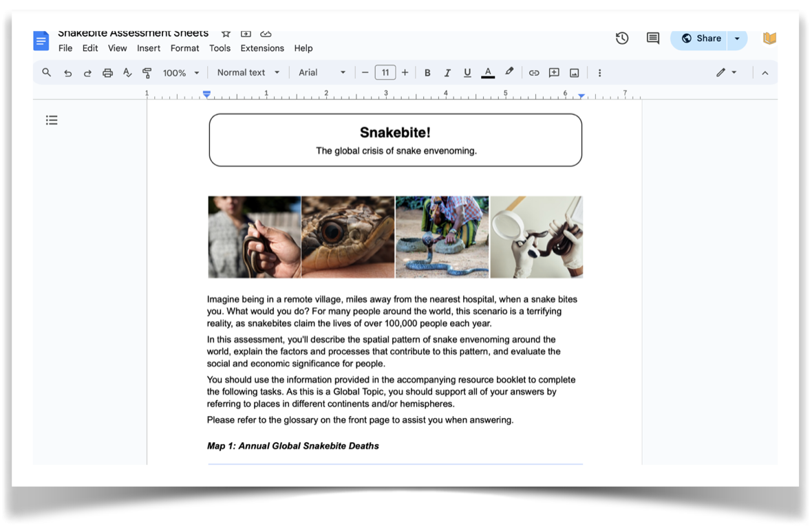
Task: Hide the menus with up chevron
Action: tap(765, 73)
